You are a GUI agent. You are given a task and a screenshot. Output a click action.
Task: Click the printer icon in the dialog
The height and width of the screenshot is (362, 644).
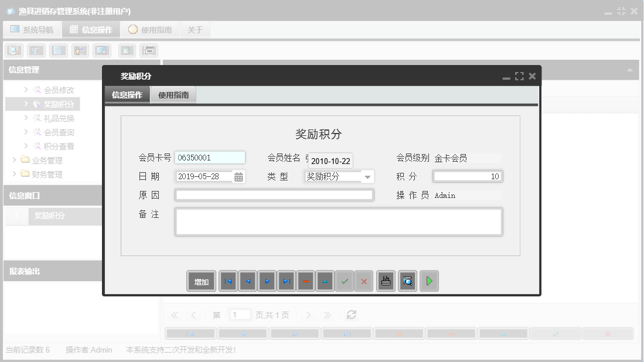pyautogui.click(x=386, y=281)
